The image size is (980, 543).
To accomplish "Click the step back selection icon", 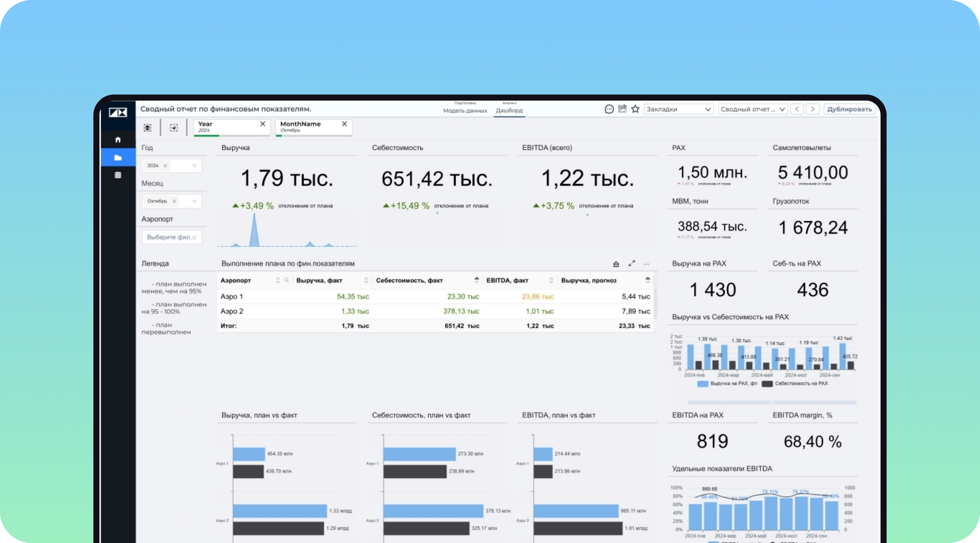I will pyautogui.click(x=173, y=128).
